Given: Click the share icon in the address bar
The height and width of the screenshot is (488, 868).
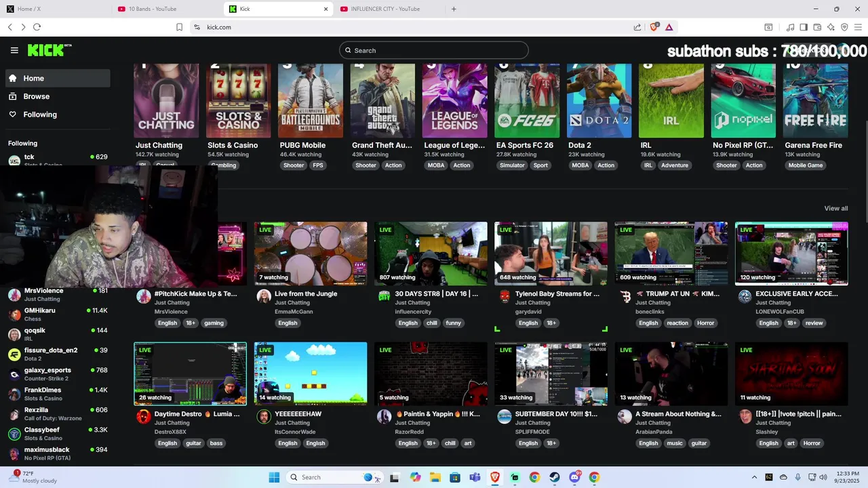Looking at the screenshot, I should [637, 27].
